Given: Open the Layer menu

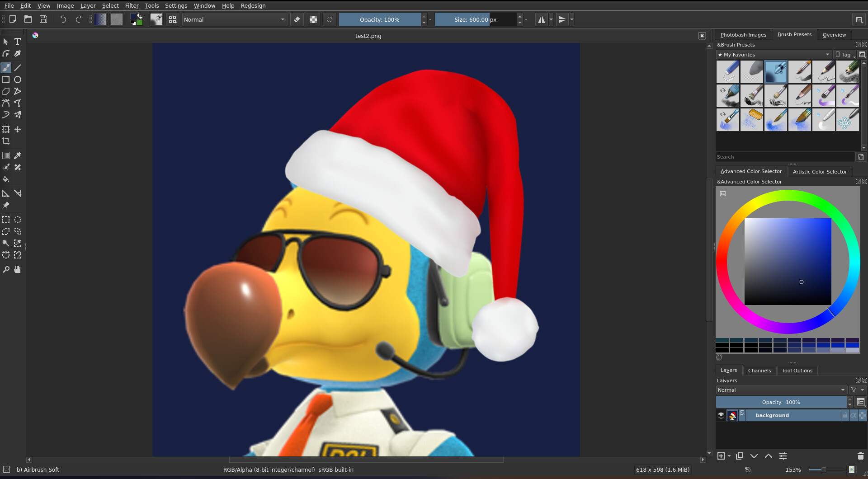Looking at the screenshot, I should click(x=88, y=5).
